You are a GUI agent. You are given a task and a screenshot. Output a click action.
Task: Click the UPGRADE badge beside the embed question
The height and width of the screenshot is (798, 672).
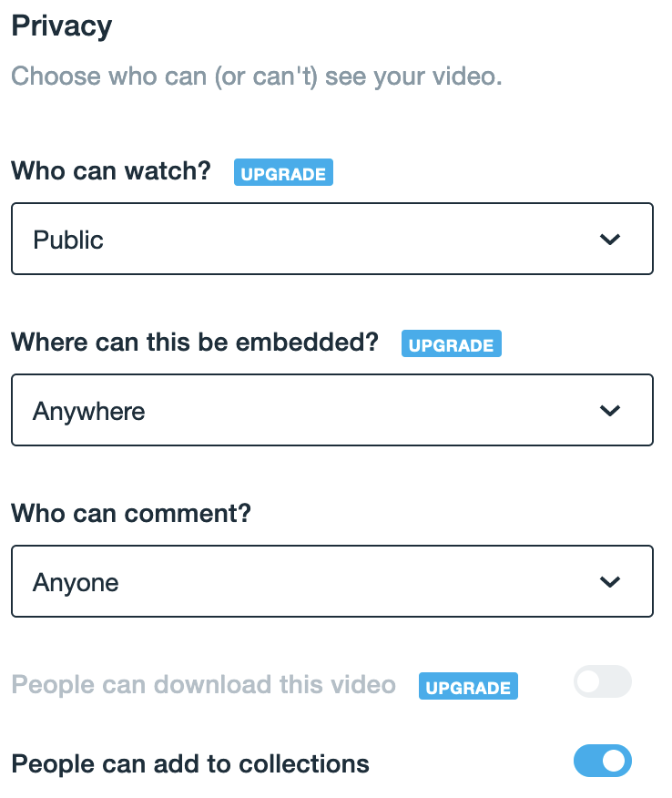click(x=451, y=344)
